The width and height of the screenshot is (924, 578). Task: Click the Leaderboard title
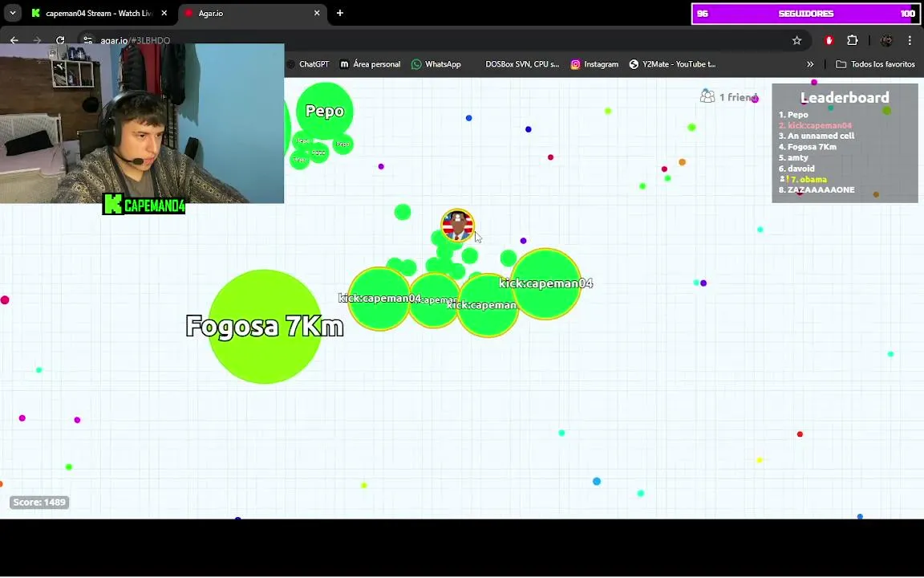845,97
